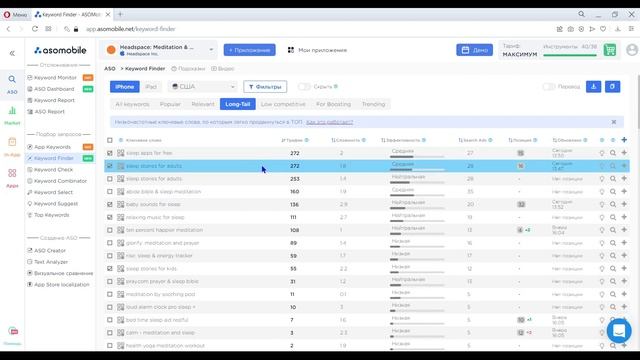
Task: Open the ASO section magnifier icon
Action: [x=12, y=79]
